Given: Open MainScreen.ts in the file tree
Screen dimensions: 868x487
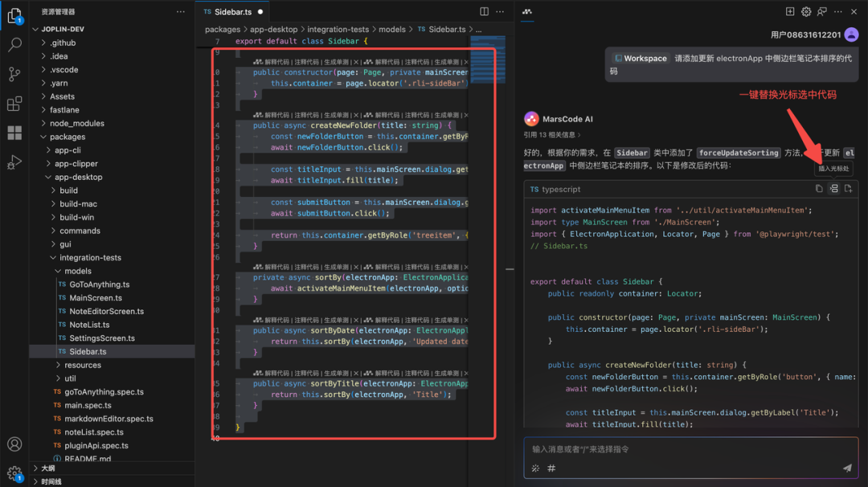Looking at the screenshot, I should tap(96, 298).
